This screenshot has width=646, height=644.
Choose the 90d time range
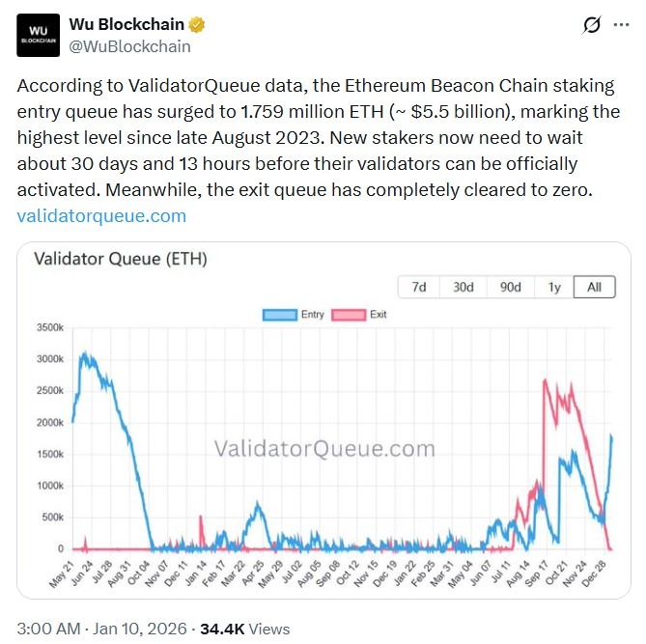tap(510, 287)
